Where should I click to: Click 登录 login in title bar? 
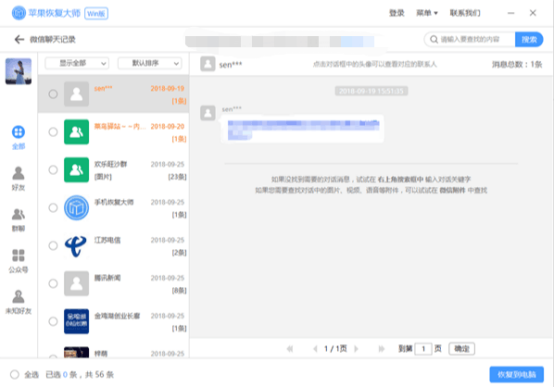396,13
